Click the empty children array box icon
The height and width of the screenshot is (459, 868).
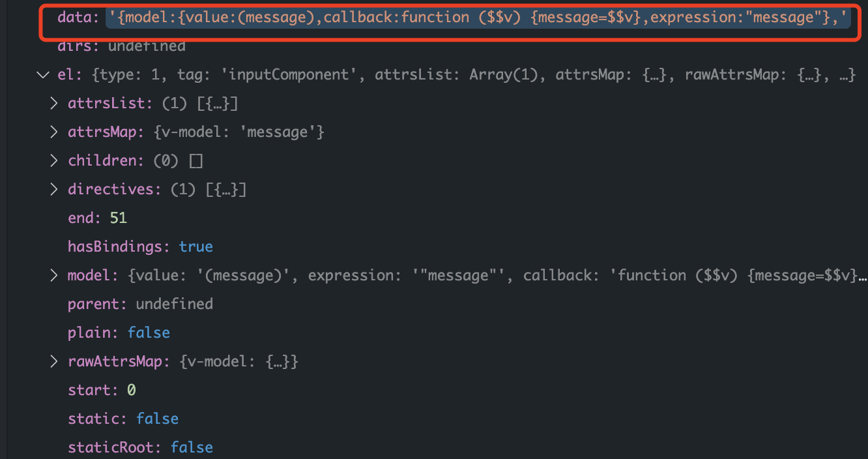click(x=195, y=161)
